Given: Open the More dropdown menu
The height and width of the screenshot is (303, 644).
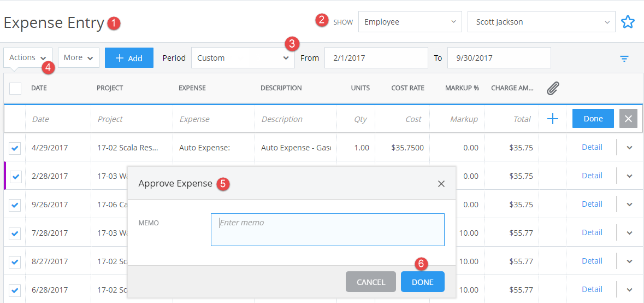Looking at the screenshot, I should click(x=79, y=57).
